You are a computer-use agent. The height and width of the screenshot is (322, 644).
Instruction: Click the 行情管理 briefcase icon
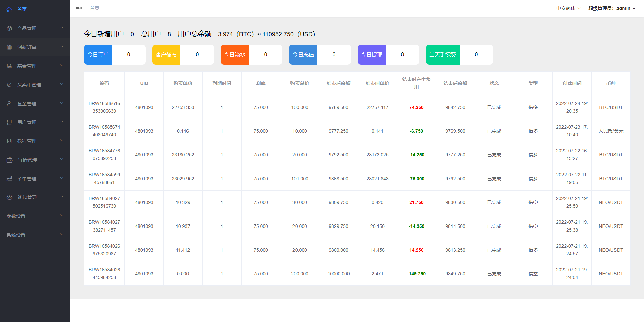pyautogui.click(x=9, y=159)
